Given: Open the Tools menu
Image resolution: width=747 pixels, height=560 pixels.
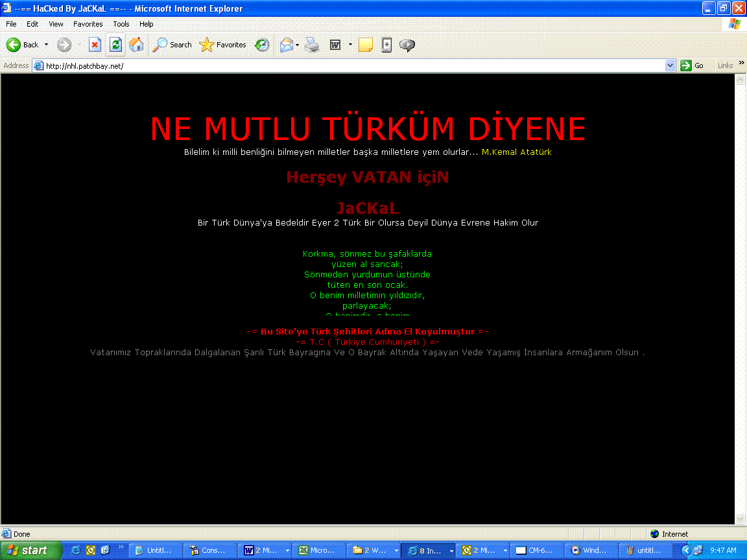Looking at the screenshot, I should [x=121, y=24].
